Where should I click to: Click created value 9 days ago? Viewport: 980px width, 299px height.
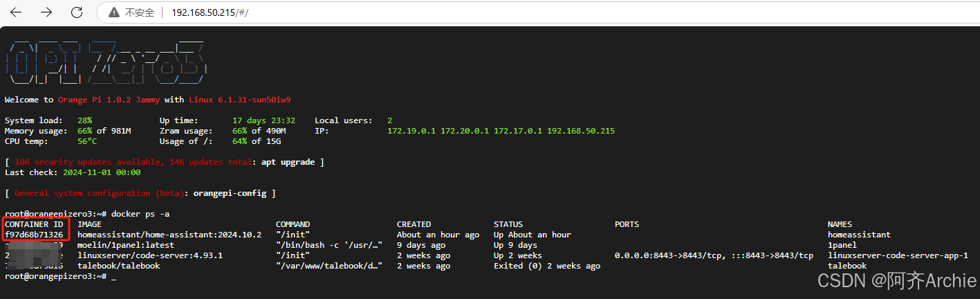(x=421, y=245)
